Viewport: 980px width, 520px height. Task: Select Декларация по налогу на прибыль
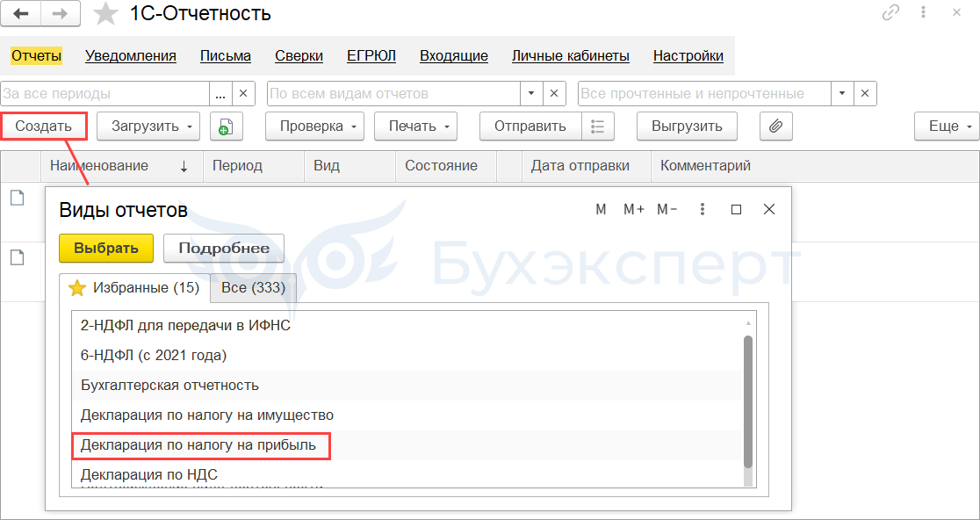(x=407, y=445)
